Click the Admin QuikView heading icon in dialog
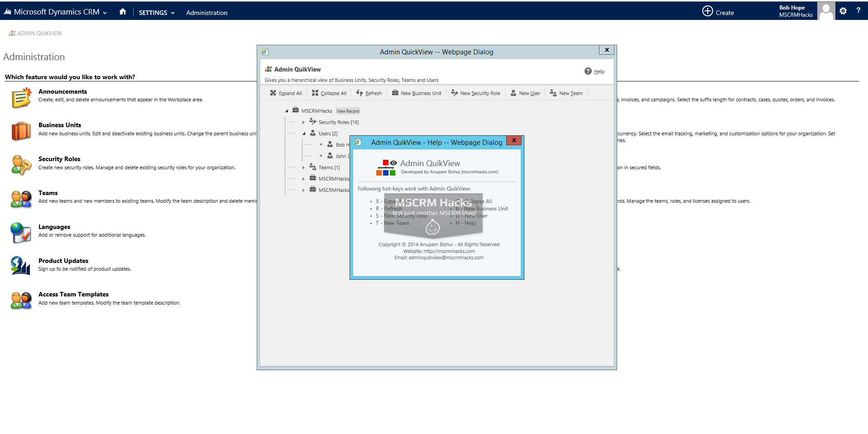Screen dimensions: 868x434 269,69
